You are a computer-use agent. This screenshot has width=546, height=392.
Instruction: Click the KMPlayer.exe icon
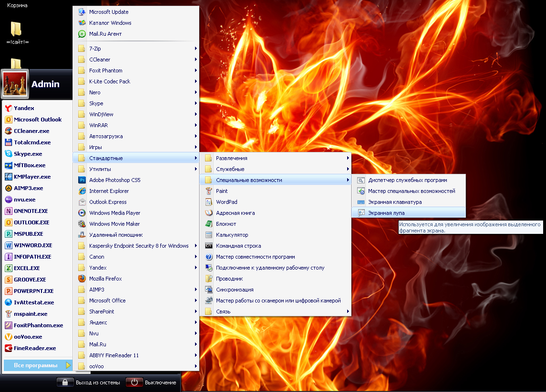(x=9, y=177)
